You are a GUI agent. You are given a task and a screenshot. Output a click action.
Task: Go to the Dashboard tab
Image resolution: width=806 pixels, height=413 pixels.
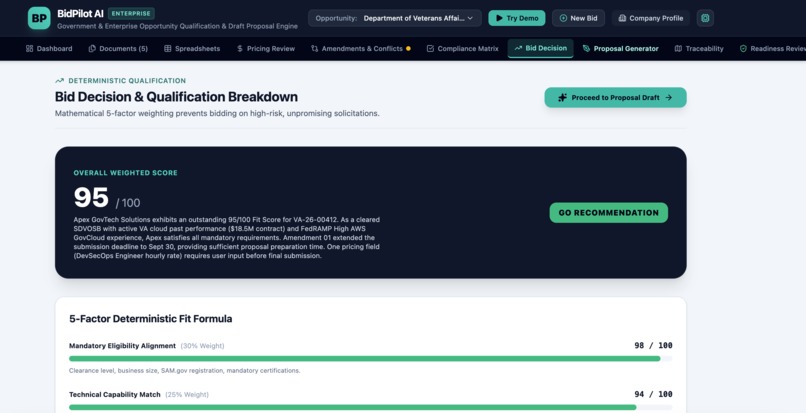[49, 48]
